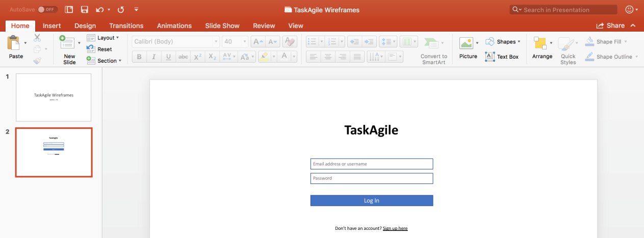
Task: Open the smiley feedback icon
Action: (629, 9)
